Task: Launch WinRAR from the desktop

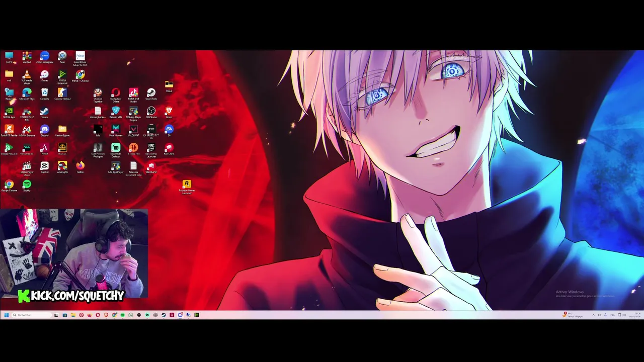Action: [27, 57]
